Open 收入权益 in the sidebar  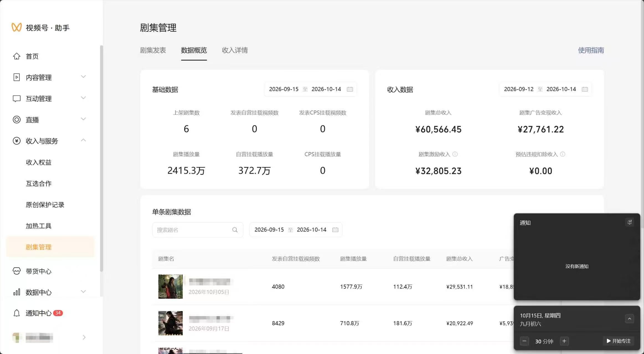38,162
